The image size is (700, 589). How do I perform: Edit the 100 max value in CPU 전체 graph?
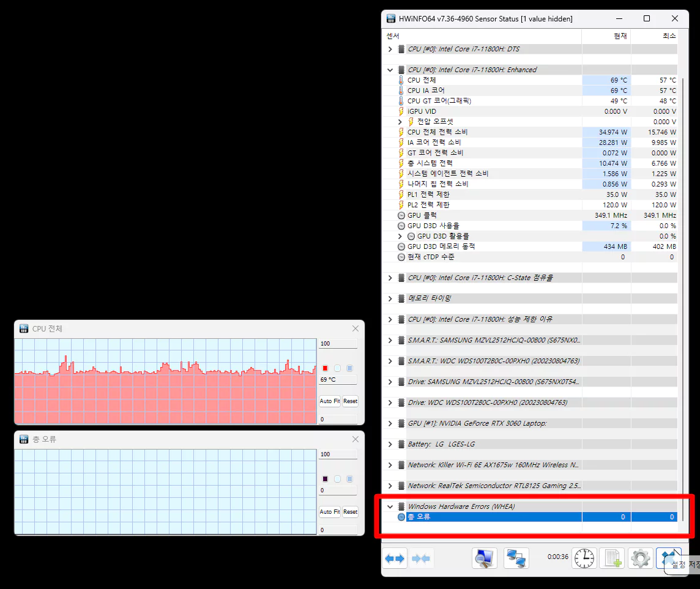338,344
